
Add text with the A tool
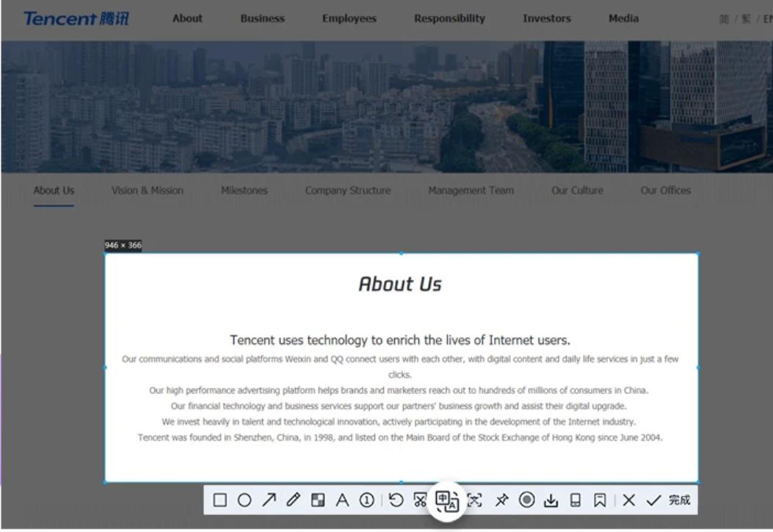point(342,500)
